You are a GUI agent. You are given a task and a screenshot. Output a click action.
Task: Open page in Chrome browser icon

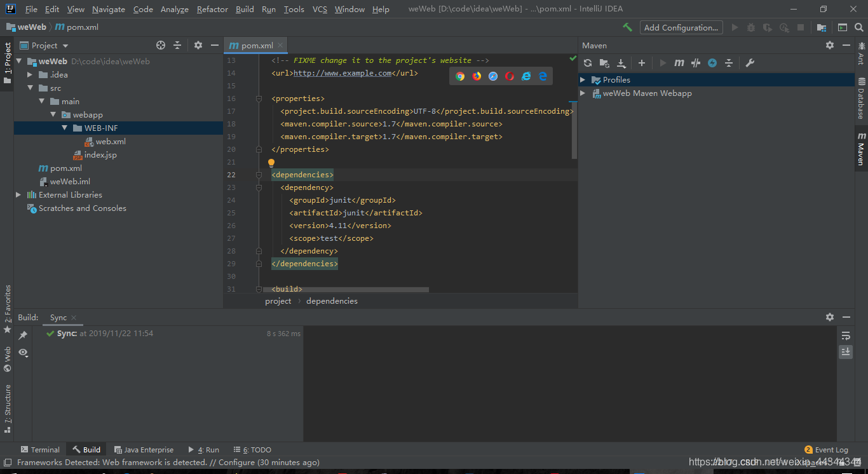pos(460,76)
